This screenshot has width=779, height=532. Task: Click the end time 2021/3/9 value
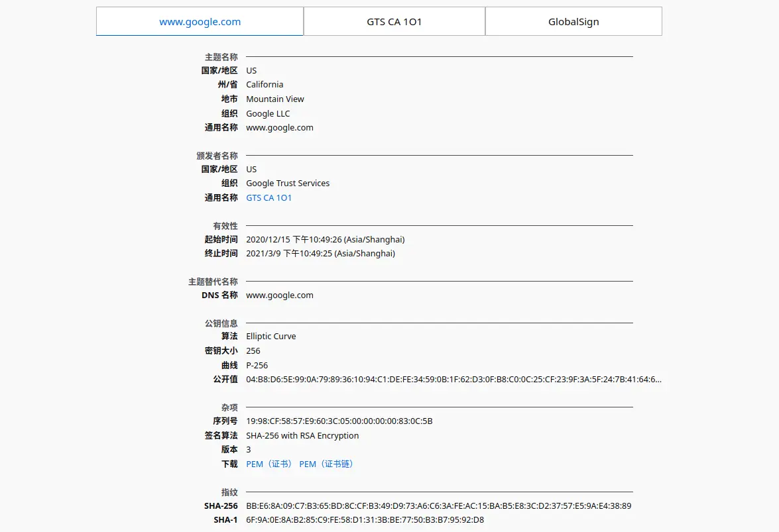(x=320, y=253)
